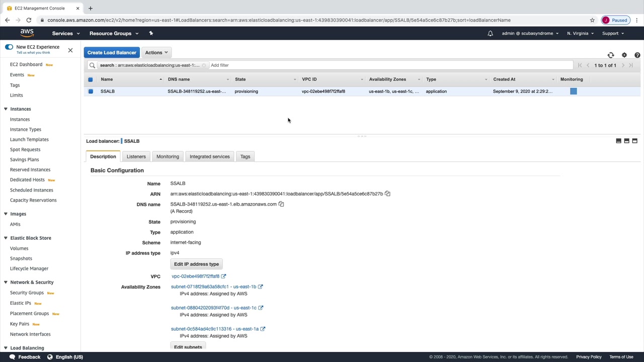The image size is (644, 362).
Task: Open table settings gear icon
Action: pyautogui.click(x=624, y=55)
